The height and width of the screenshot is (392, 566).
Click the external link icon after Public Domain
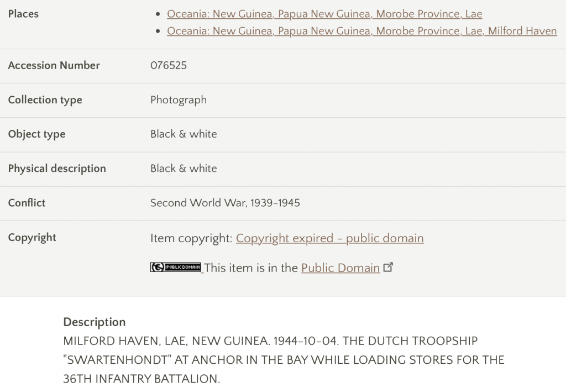click(388, 267)
